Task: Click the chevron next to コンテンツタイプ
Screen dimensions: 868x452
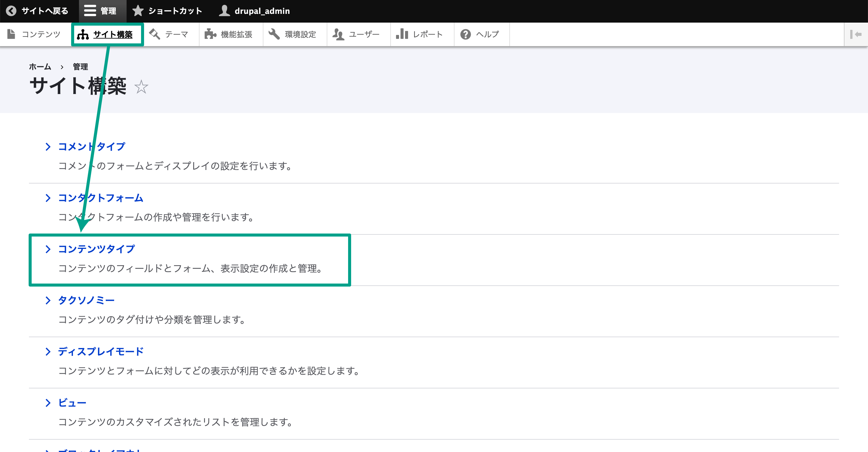Action: (48, 249)
